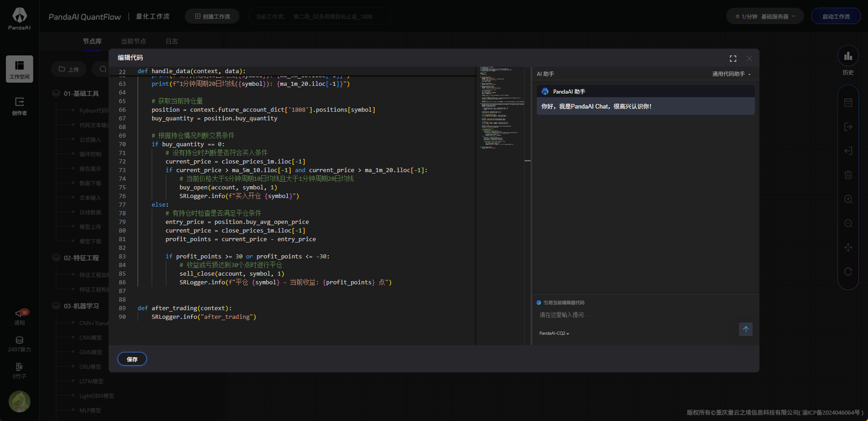Select the GRU模型 node
868x421 pixels.
coord(90,367)
